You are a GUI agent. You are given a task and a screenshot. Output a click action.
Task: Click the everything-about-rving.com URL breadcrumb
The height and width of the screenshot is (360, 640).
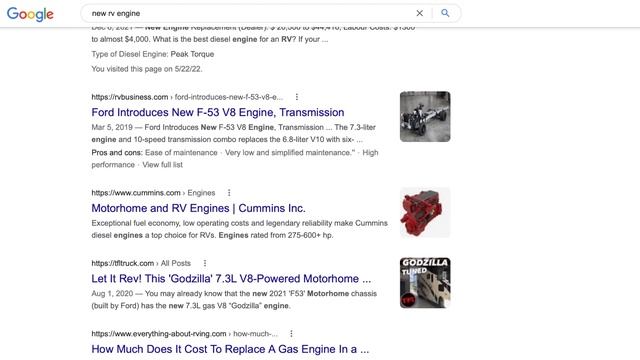(x=184, y=334)
